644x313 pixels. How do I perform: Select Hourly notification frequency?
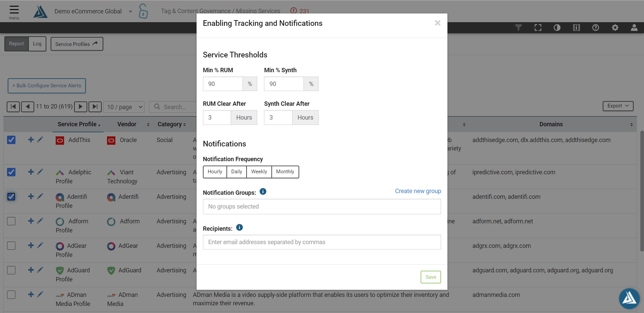[x=215, y=172]
